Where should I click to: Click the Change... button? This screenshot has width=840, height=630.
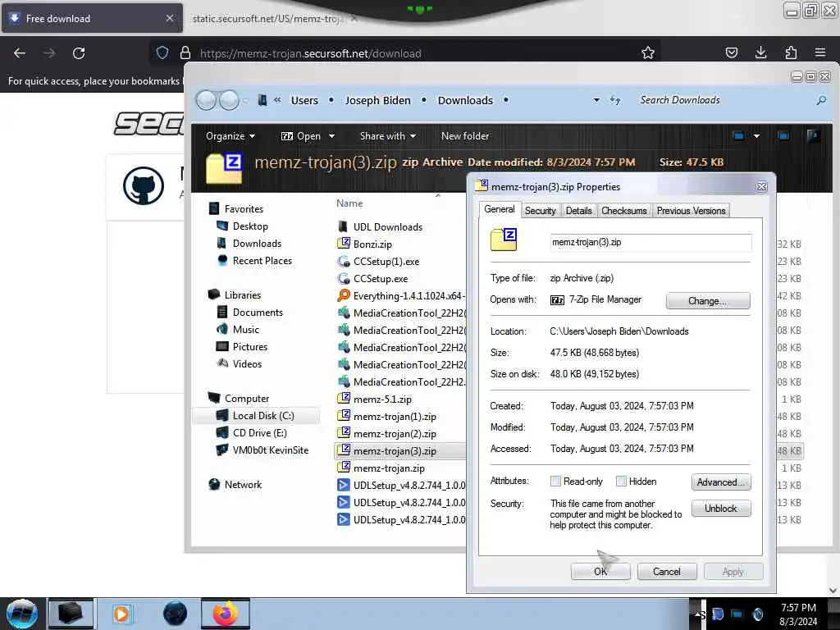click(707, 300)
